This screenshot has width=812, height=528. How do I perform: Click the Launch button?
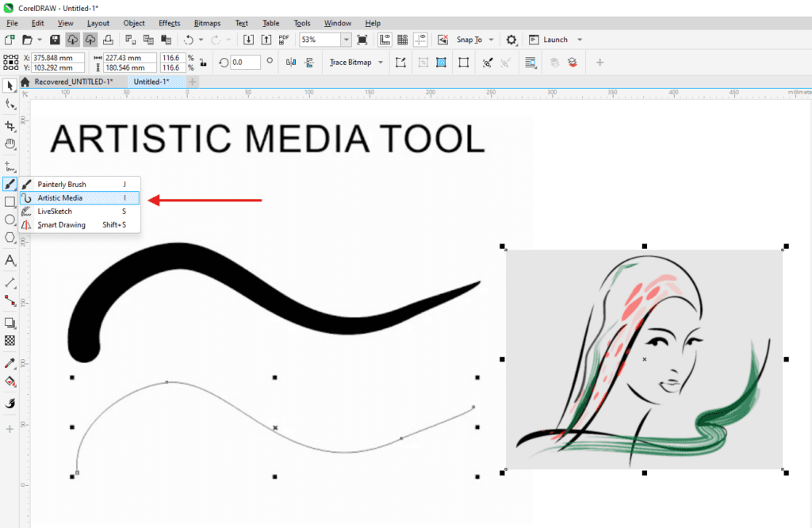(x=555, y=40)
